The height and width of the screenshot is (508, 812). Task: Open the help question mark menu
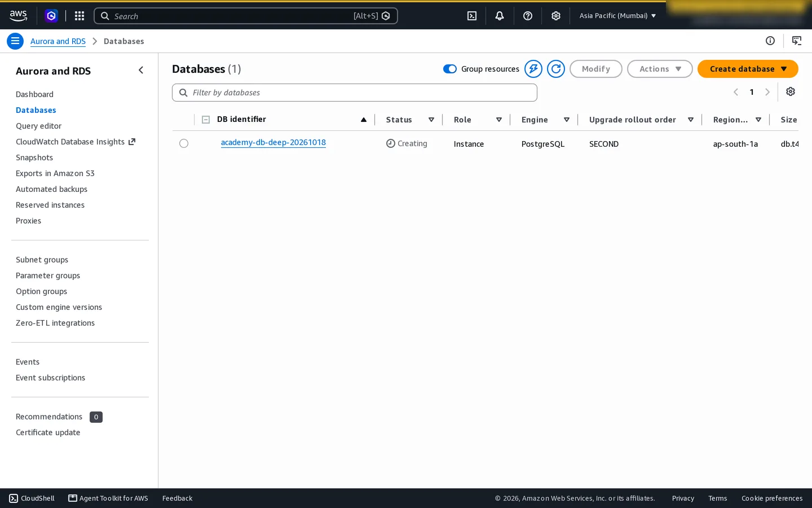click(528, 16)
